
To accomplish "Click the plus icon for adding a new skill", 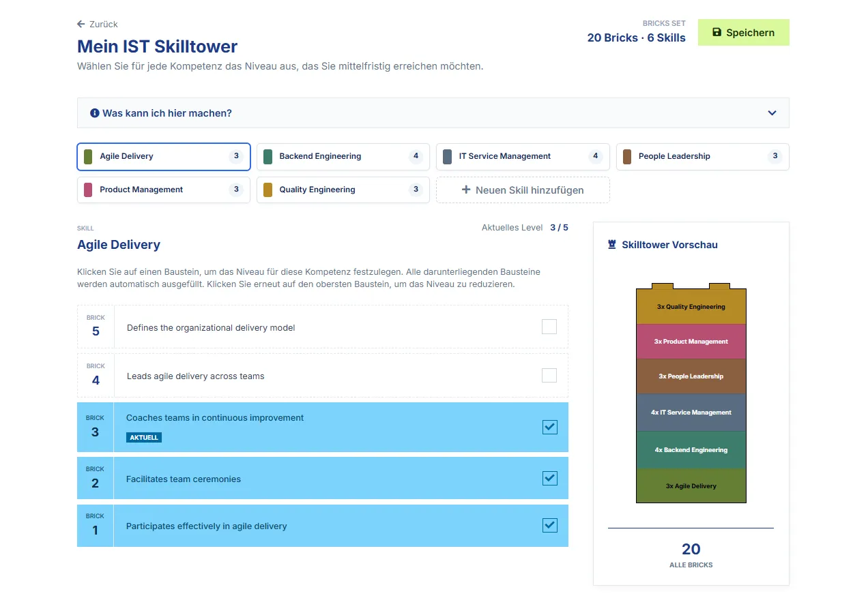I will click(x=467, y=190).
